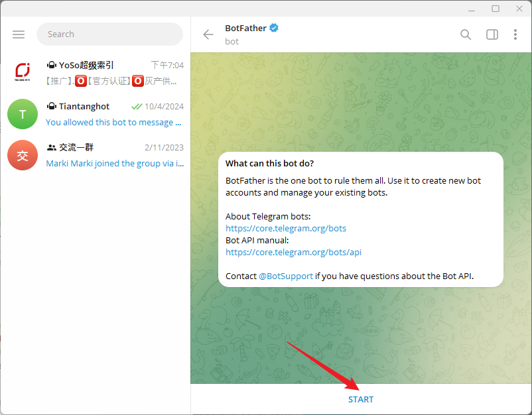532x415 pixels.
Task: Click the BotFather verified badge
Action: (273, 29)
